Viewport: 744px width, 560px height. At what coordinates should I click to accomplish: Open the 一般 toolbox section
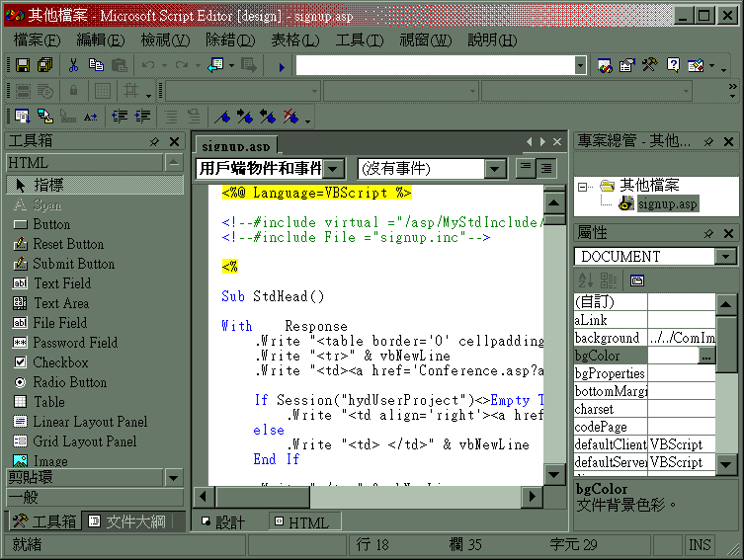(95, 498)
